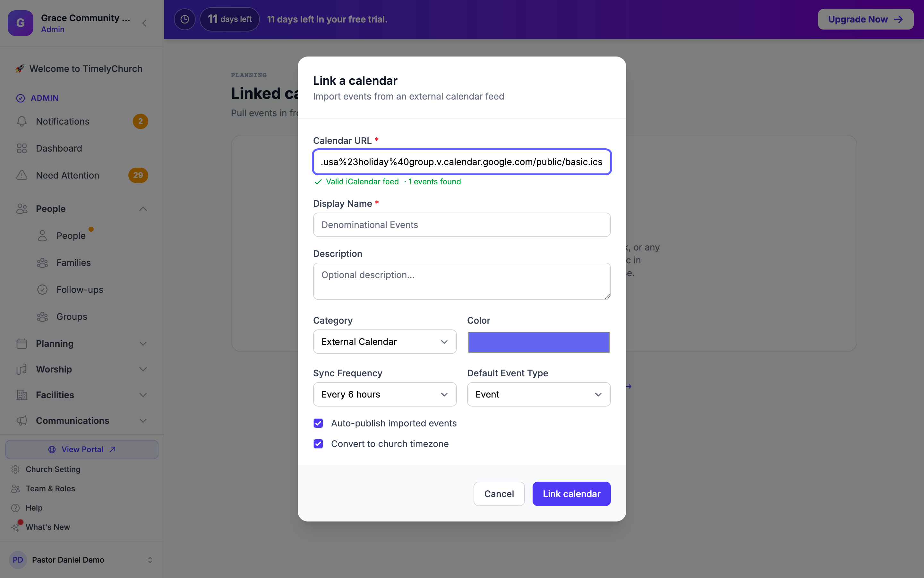Expand the Communications section chevron
This screenshot has width=924, height=578.
pyautogui.click(x=143, y=421)
